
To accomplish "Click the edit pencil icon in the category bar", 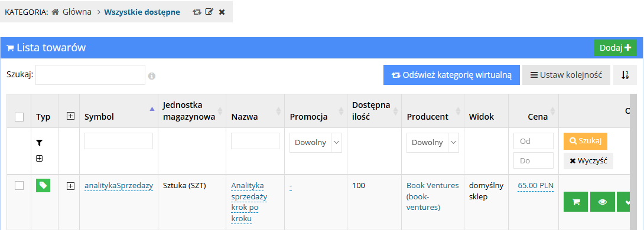I will [x=209, y=12].
